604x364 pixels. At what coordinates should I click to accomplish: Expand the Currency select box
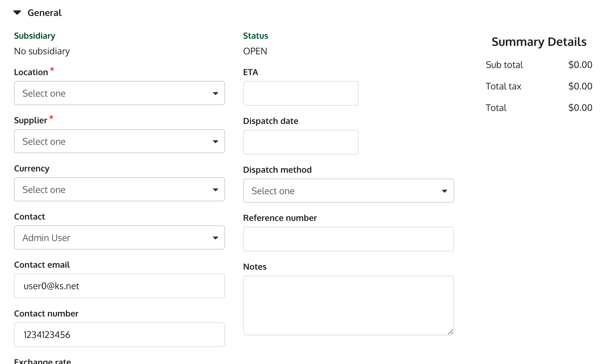tap(119, 190)
